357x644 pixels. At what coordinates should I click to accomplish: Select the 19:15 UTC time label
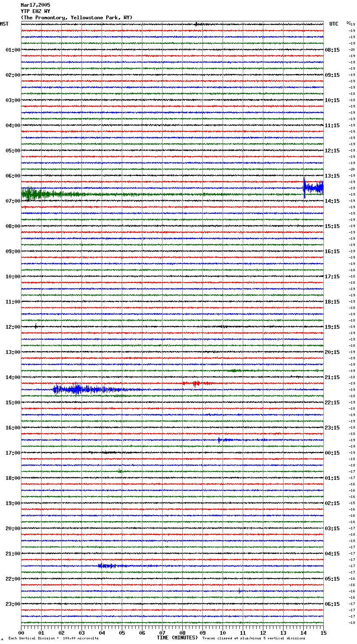point(332,327)
